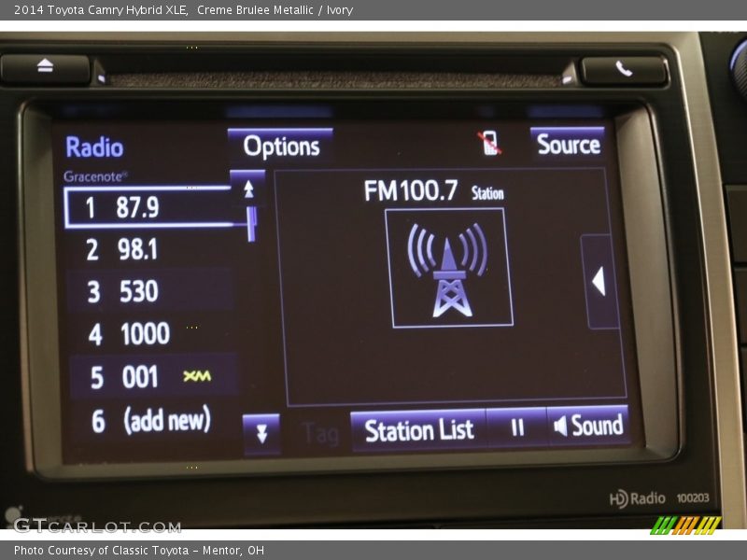747x560 pixels.
Task: Select preset 2 station 98.1
Action: [x=147, y=249]
